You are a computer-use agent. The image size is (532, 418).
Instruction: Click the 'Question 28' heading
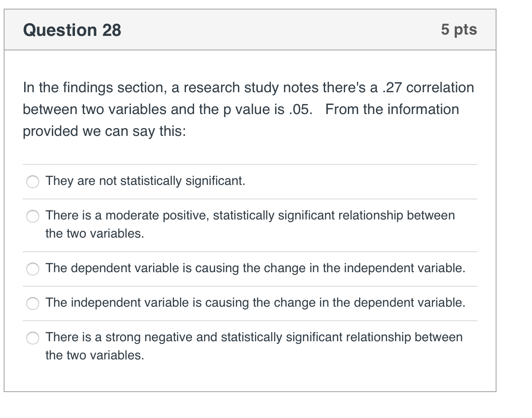pos(72,30)
